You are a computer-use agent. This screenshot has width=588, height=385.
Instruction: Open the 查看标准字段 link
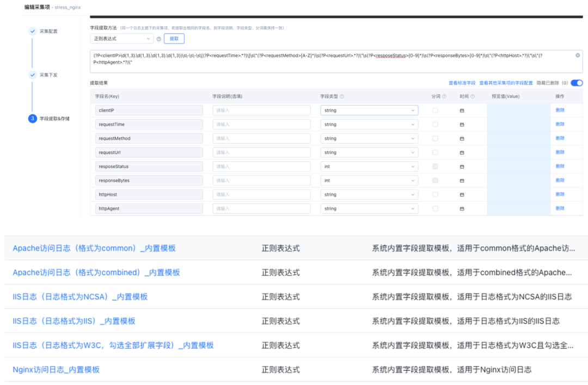(462, 83)
